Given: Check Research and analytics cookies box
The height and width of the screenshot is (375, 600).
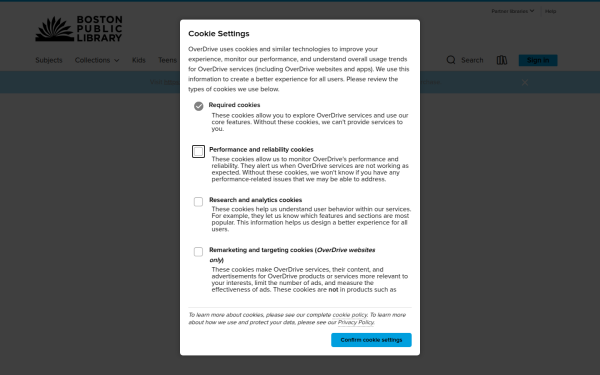Looking at the screenshot, I should click(x=198, y=202).
